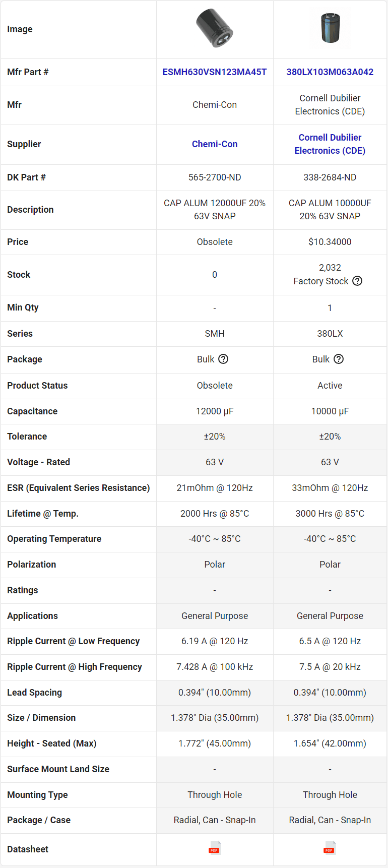This screenshot has height=868, width=388.
Task: Click the help icon beside Chemi-Con Bulk package
Action: point(223,359)
